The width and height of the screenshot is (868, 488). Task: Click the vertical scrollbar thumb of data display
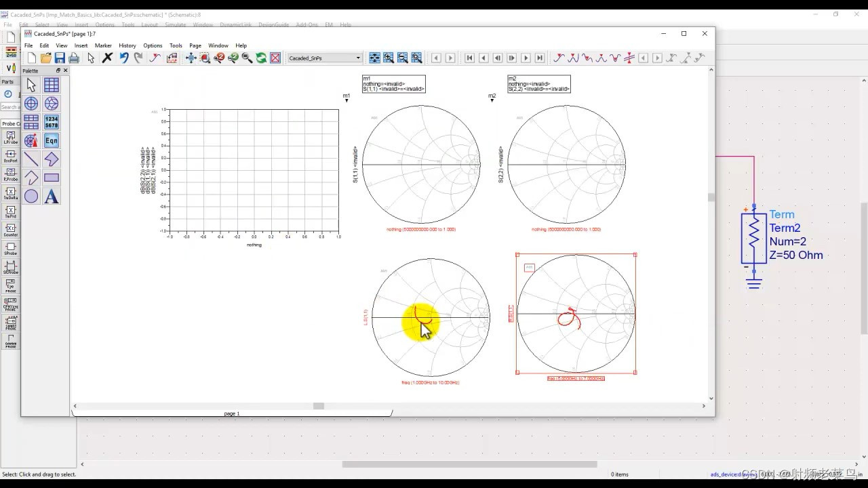pyautogui.click(x=711, y=197)
